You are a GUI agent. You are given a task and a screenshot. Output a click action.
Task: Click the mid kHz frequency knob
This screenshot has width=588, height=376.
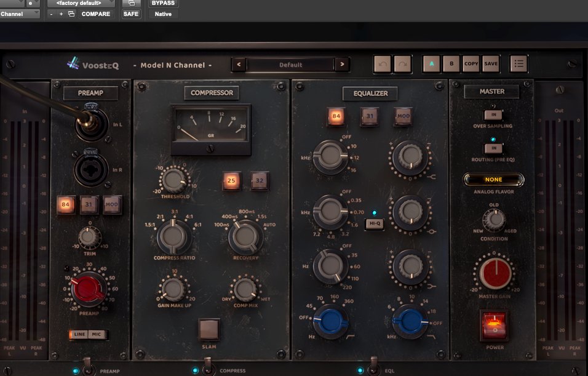(330, 212)
